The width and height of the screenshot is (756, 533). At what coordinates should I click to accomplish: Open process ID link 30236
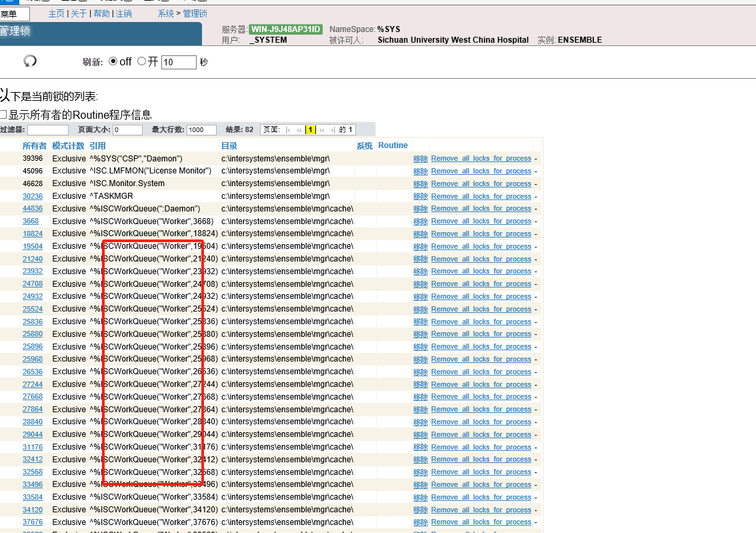(33, 195)
